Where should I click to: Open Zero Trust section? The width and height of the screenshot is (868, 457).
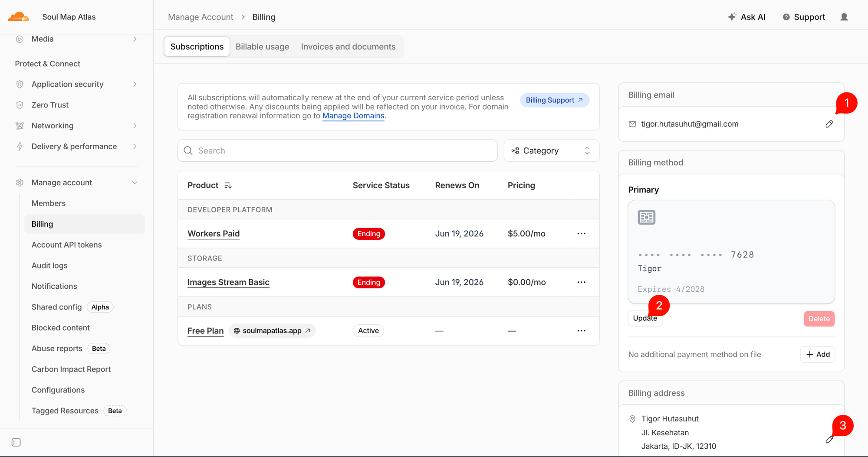pos(50,105)
